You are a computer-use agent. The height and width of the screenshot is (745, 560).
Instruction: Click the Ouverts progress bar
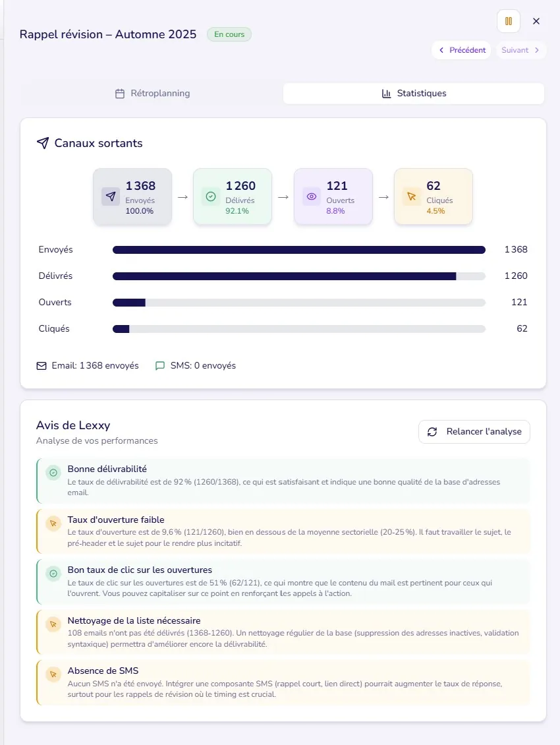coord(298,303)
